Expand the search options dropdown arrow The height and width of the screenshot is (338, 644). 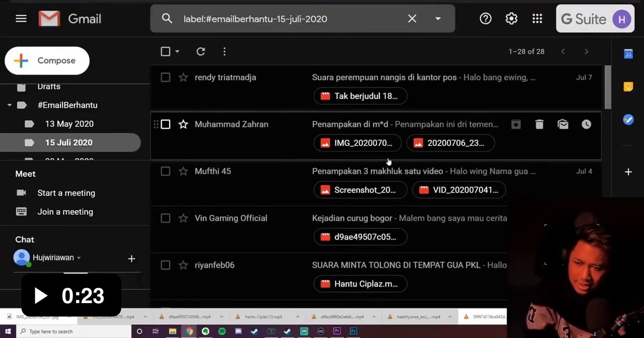(438, 19)
